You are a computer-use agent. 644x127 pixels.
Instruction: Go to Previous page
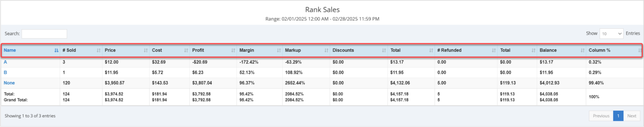pos(601,116)
